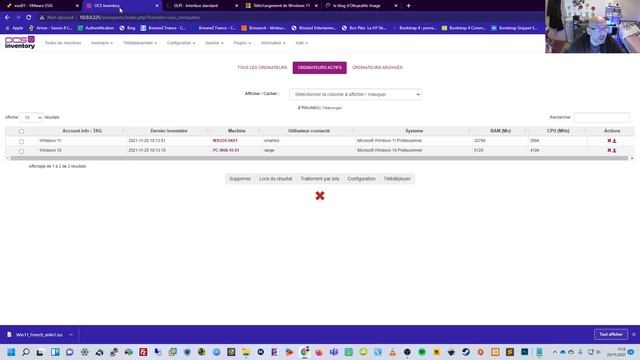This screenshot has width=640, height=360.
Task: Click Traitement par lots button
Action: tap(320, 179)
